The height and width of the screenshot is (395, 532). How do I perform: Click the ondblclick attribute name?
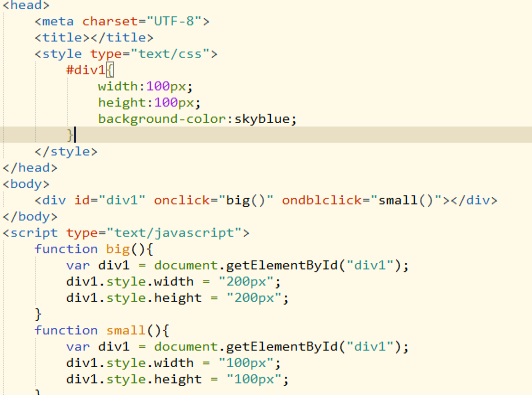pos(322,201)
